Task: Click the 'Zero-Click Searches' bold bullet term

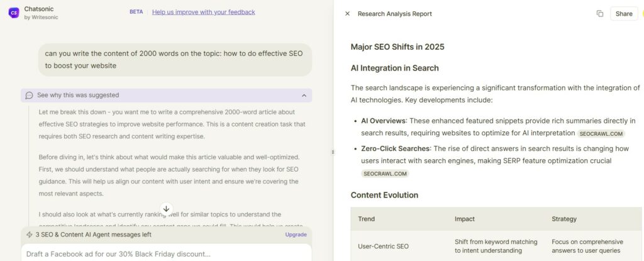Action: click(396, 148)
